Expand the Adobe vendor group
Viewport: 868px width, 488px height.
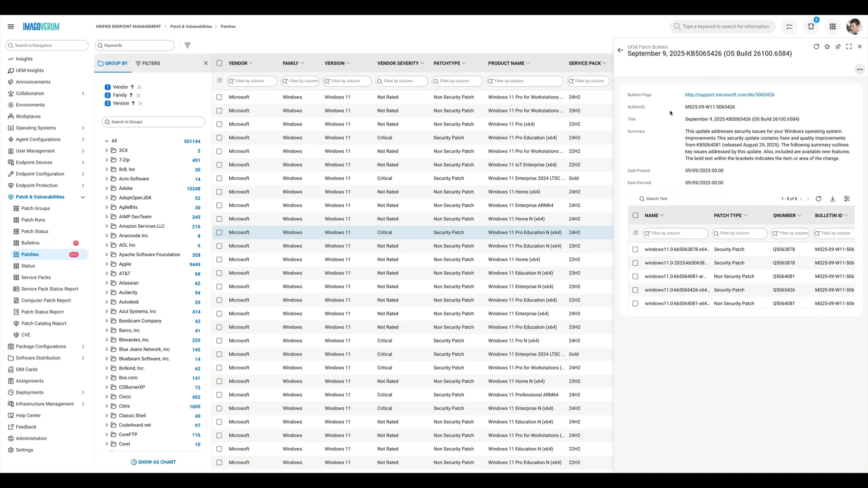107,188
